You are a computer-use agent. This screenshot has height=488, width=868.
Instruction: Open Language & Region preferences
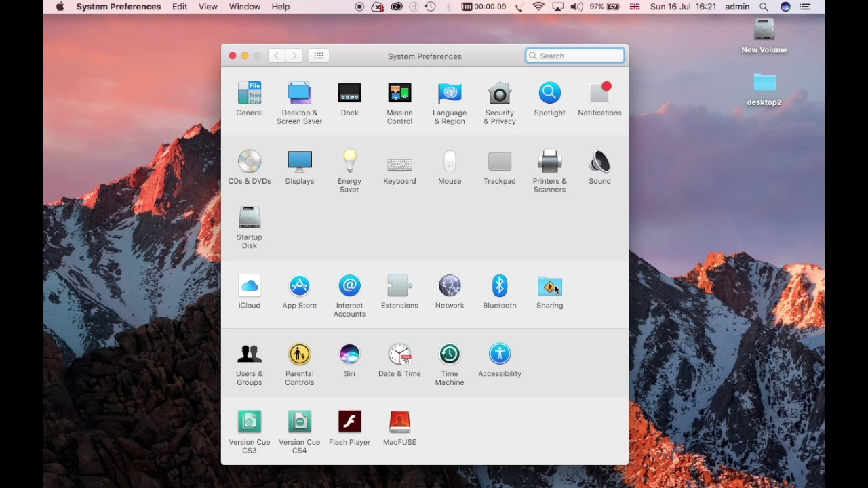click(450, 103)
